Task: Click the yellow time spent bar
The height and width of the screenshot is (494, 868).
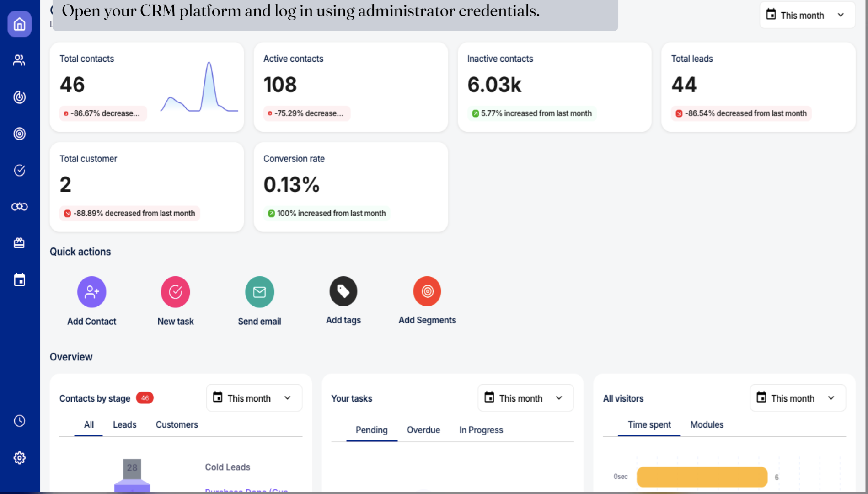Action: (702, 477)
